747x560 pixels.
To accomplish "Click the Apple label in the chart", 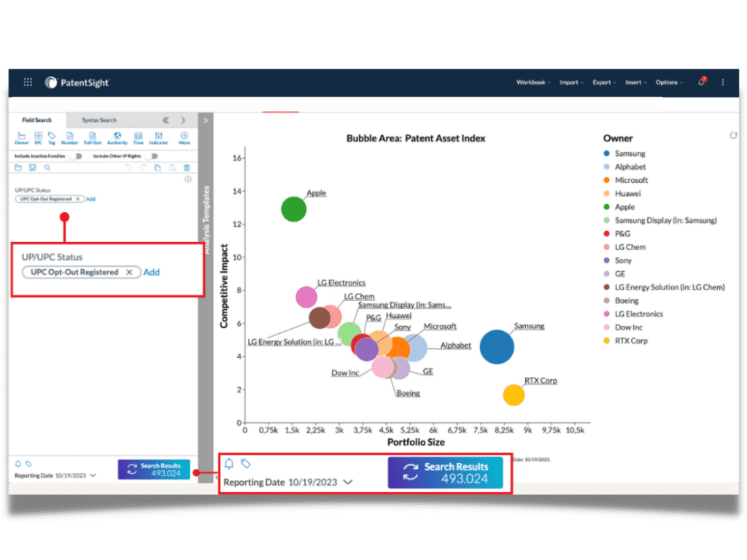I will [x=317, y=192].
